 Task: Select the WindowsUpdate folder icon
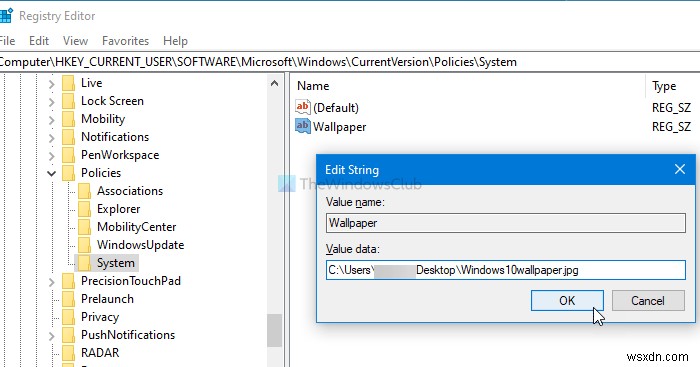(84, 245)
